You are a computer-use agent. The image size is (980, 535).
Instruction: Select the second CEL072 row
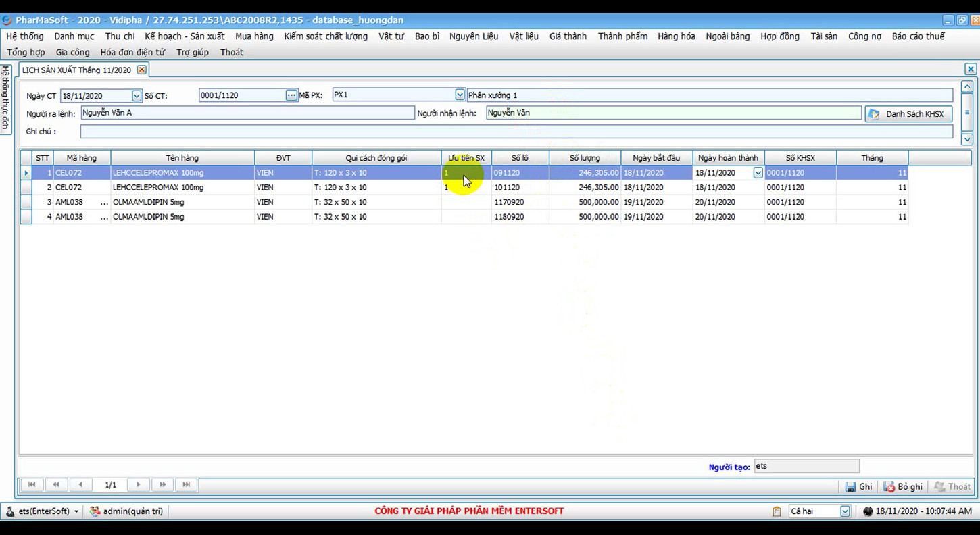(x=270, y=187)
